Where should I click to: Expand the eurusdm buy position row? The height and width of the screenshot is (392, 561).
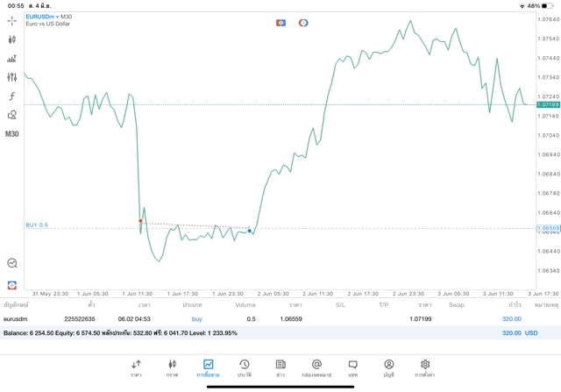[263, 319]
